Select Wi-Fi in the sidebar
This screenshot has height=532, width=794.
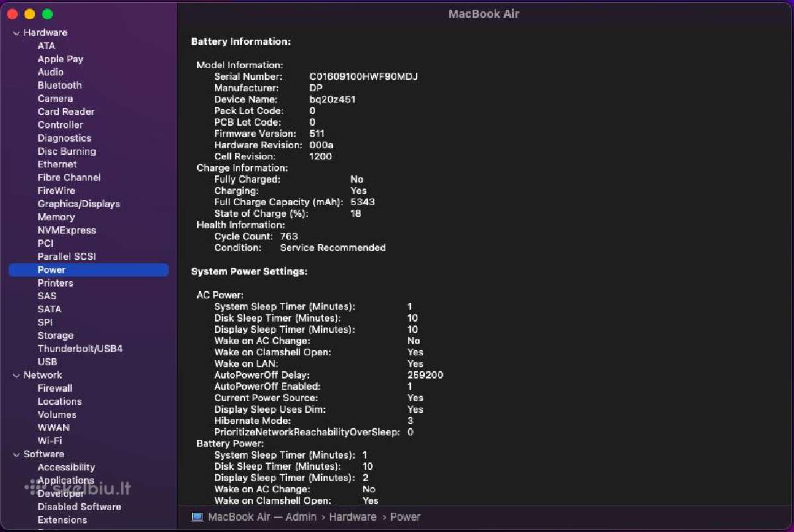[50, 441]
